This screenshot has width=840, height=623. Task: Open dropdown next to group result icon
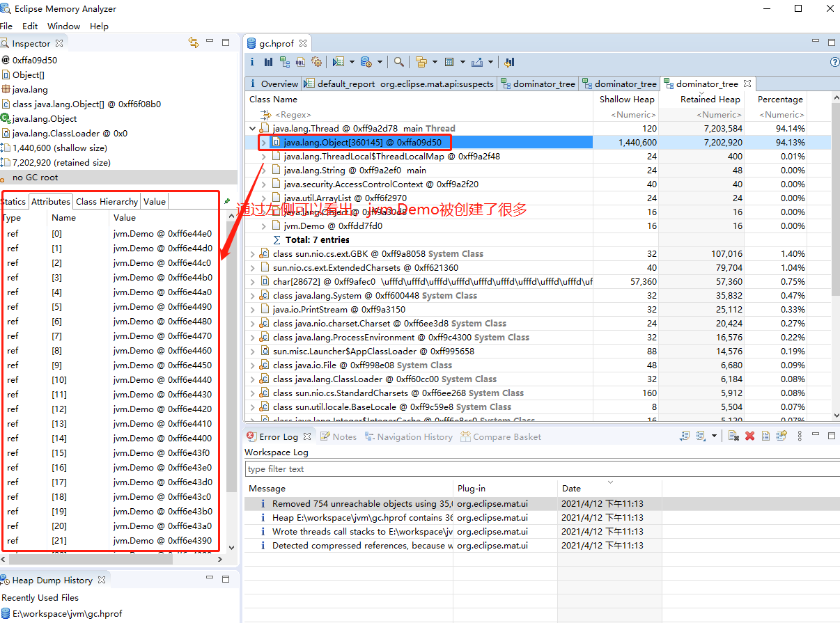pyautogui.click(x=435, y=62)
